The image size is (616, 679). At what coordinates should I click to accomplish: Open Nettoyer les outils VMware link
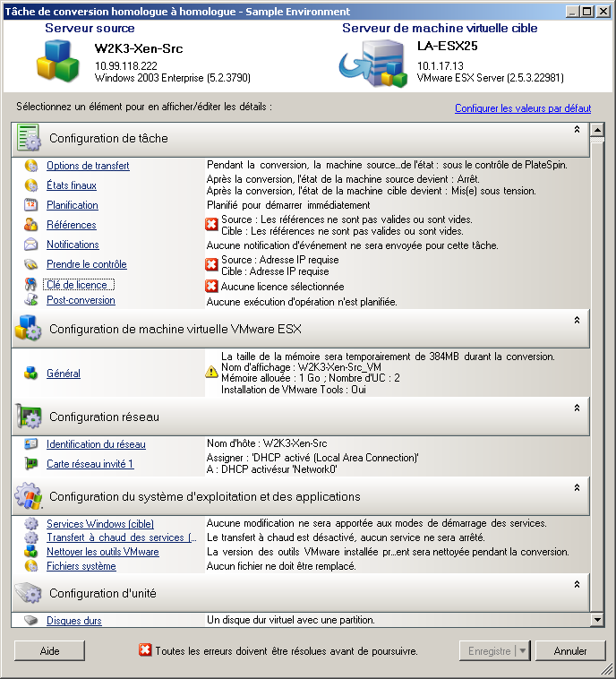(103, 552)
